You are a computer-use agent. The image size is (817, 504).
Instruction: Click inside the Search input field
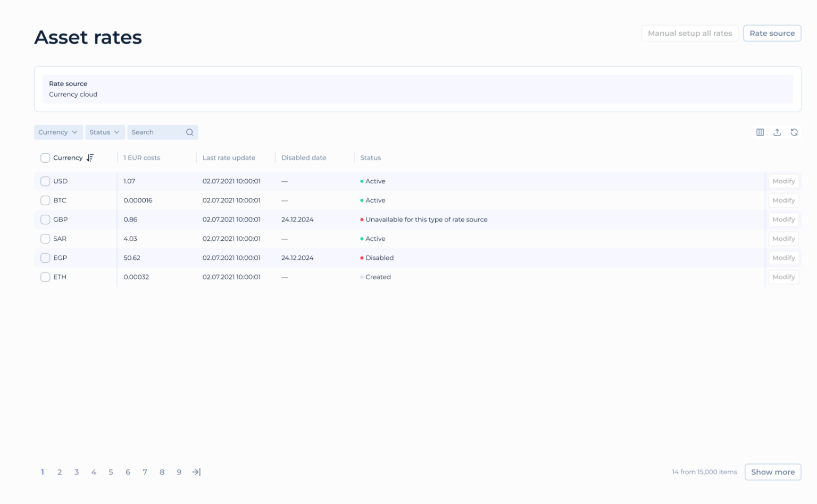154,132
